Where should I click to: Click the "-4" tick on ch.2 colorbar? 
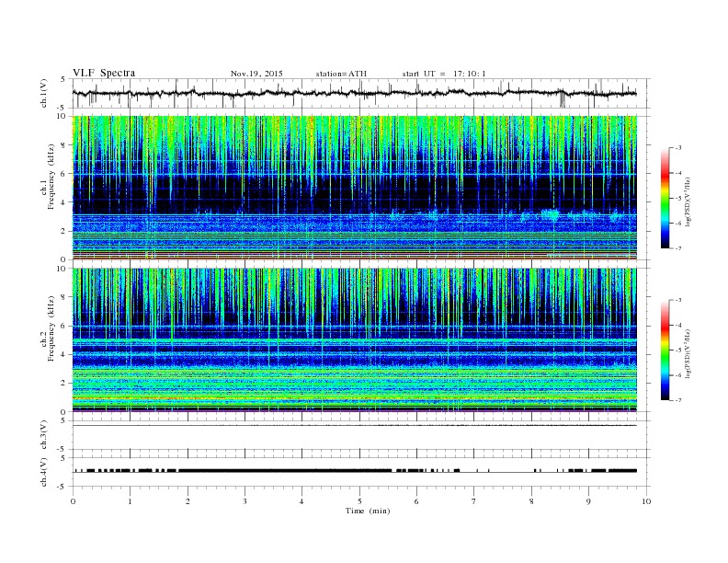677,325
